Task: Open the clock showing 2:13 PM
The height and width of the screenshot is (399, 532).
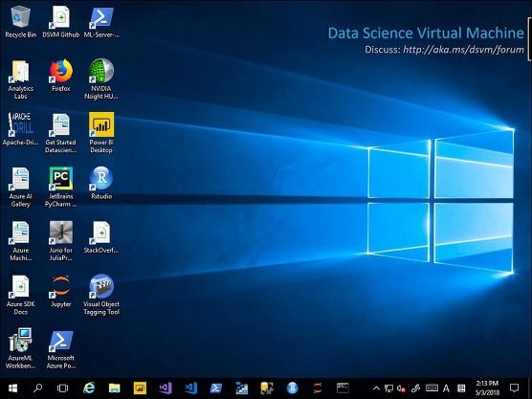Action: [x=487, y=388]
